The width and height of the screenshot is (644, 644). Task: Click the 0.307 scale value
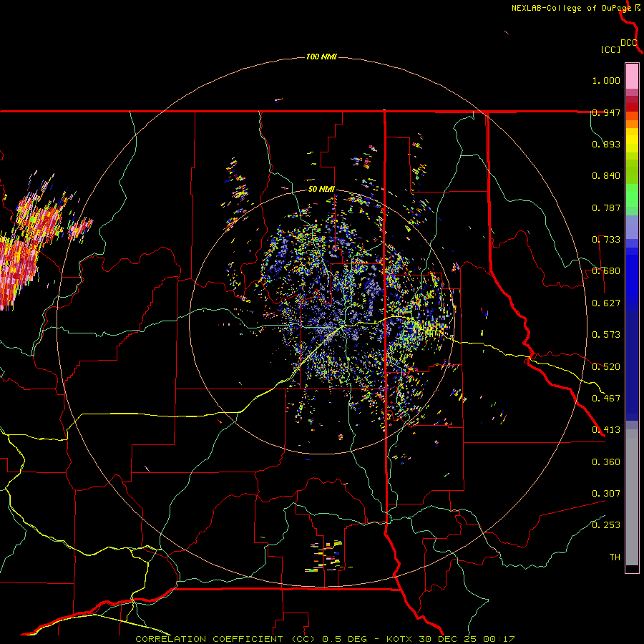click(x=606, y=494)
